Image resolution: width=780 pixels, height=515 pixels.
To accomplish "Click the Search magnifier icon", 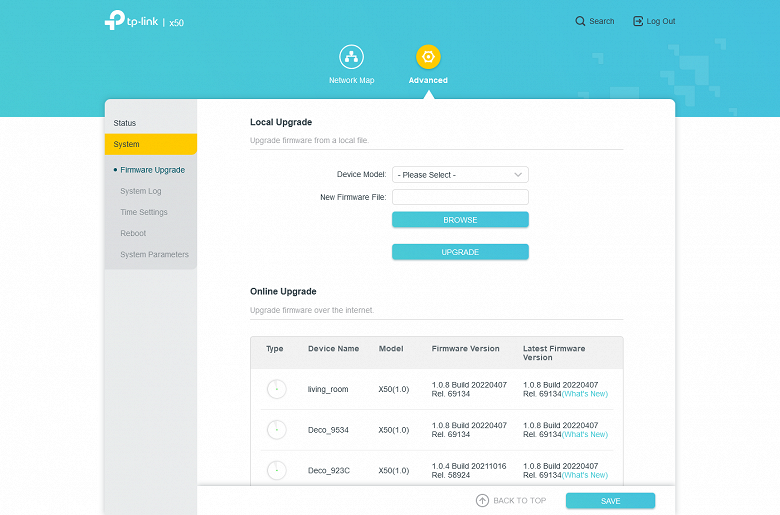I will click(x=580, y=21).
